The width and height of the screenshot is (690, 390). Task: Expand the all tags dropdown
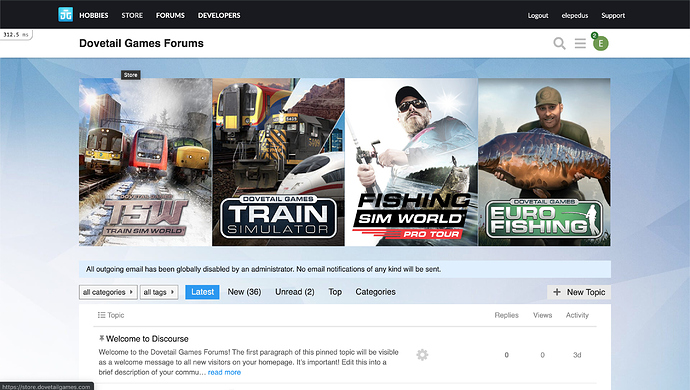pyautogui.click(x=159, y=292)
